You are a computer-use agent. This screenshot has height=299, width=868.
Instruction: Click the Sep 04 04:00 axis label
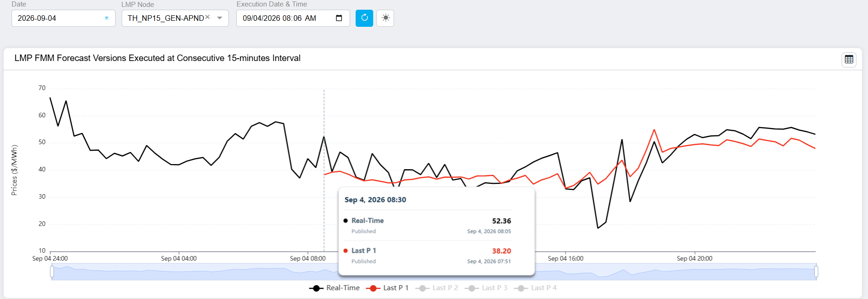[x=179, y=258]
